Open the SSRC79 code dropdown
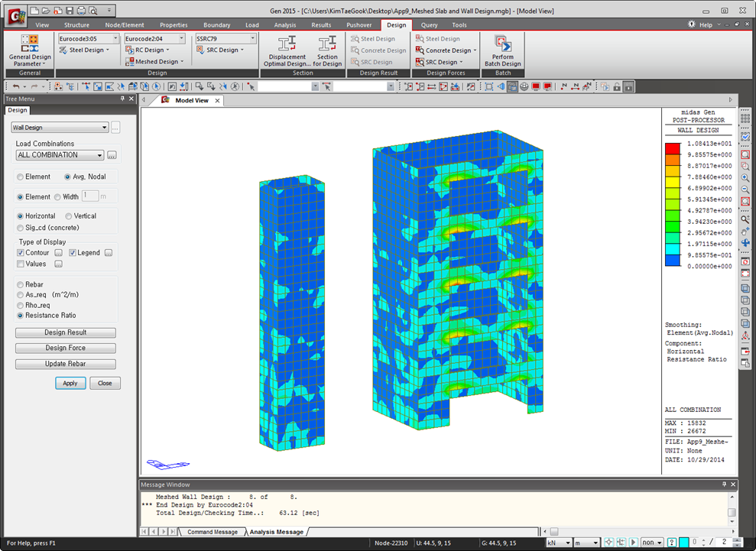Viewport: 756px width, 551px height. point(226,38)
